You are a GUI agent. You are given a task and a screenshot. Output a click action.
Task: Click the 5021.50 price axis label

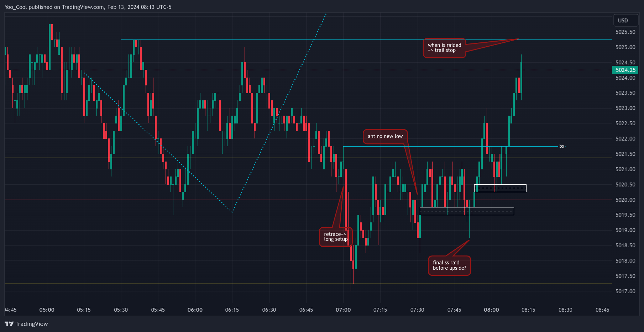coord(625,154)
